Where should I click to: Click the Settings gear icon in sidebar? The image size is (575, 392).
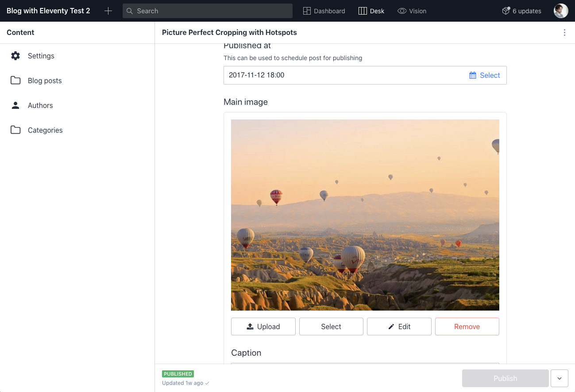(x=15, y=56)
